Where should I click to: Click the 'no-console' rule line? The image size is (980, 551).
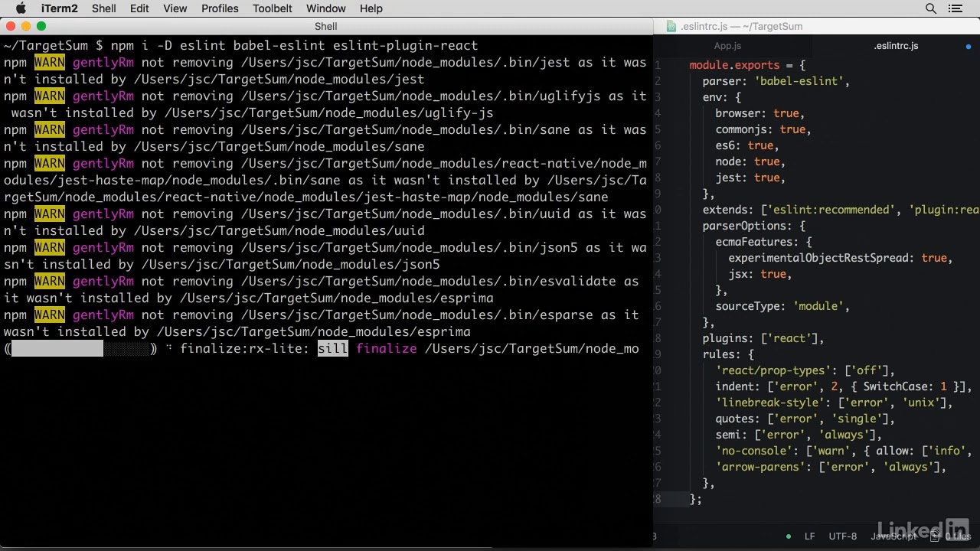[844, 451]
